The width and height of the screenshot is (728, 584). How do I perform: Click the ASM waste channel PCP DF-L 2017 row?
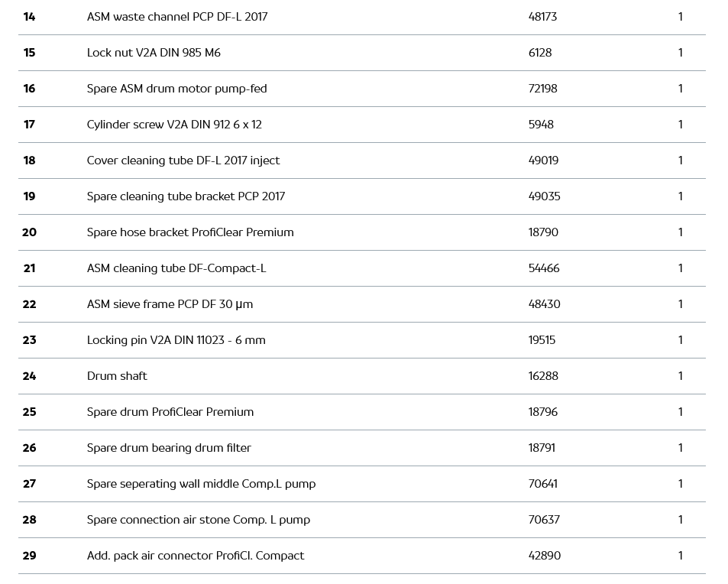click(x=177, y=17)
